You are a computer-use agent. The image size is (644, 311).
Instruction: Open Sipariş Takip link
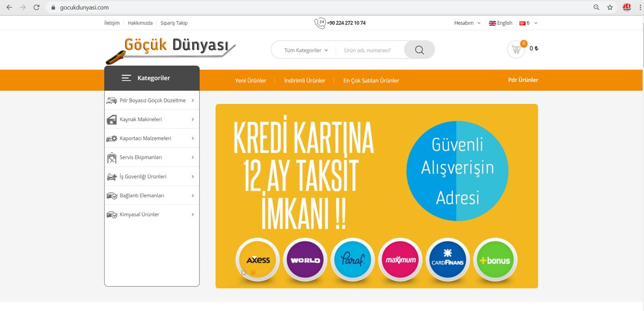[174, 23]
